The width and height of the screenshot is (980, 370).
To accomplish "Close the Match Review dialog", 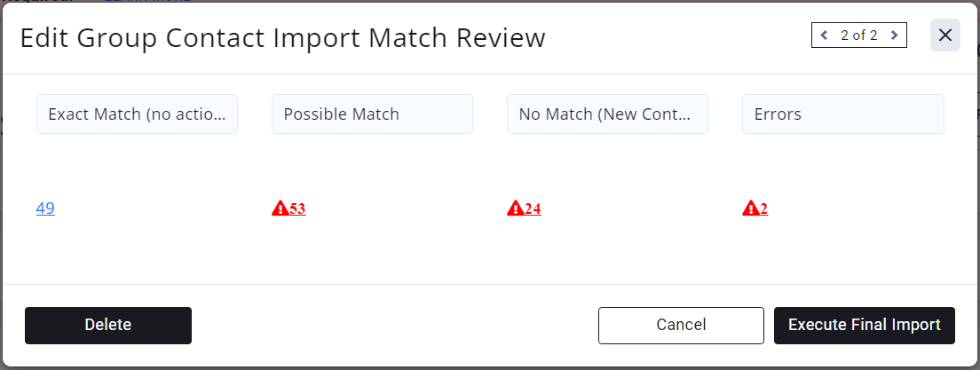I will tap(945, 35).
